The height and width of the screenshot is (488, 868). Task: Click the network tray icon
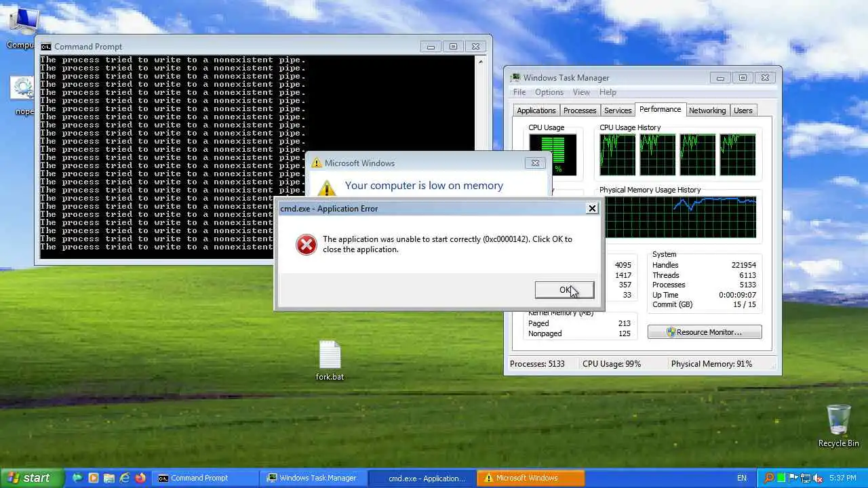click(805, 478)
